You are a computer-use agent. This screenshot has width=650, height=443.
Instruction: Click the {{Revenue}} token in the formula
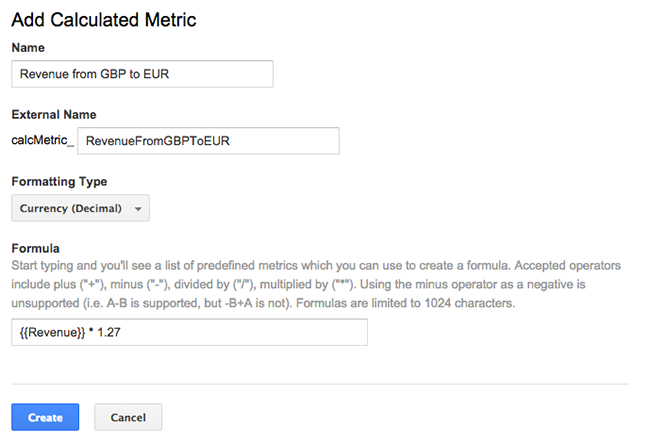[48, 333]
